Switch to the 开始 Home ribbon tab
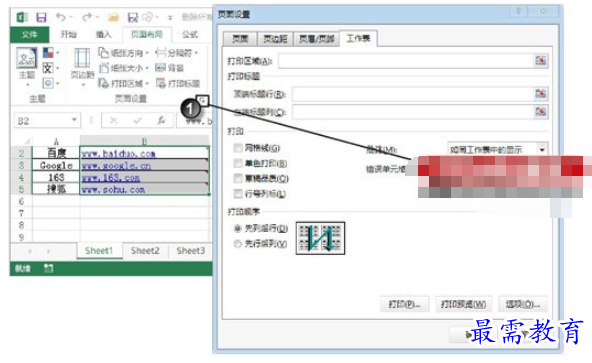The width and height of the screenshot is (592, 363). pos(68,34)
